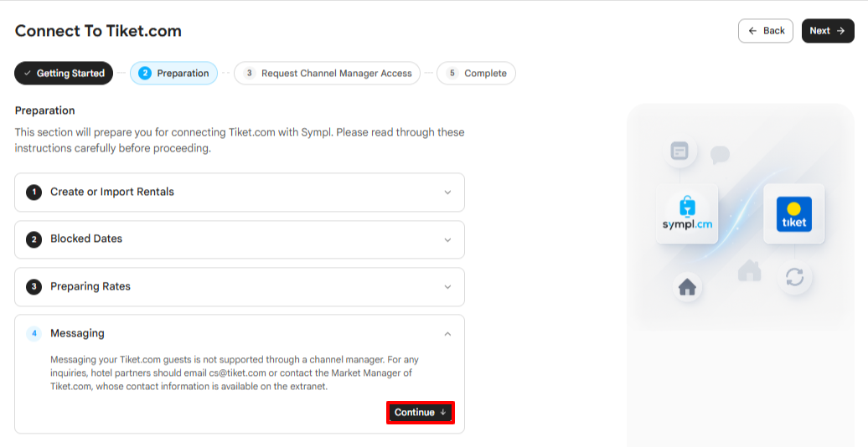Screen dimensions: 868x447
Task: Click the Connect To Tiket.com heading
Action: 98,31
